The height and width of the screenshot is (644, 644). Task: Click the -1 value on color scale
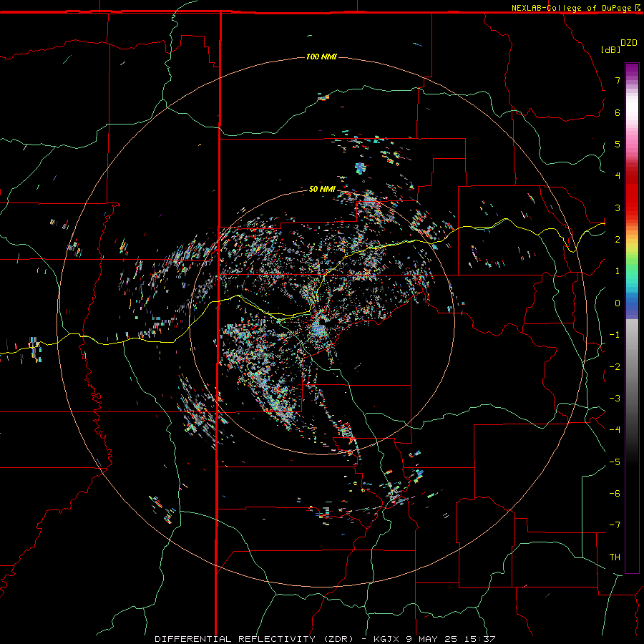pyautogui.click(x=615, y=335)
